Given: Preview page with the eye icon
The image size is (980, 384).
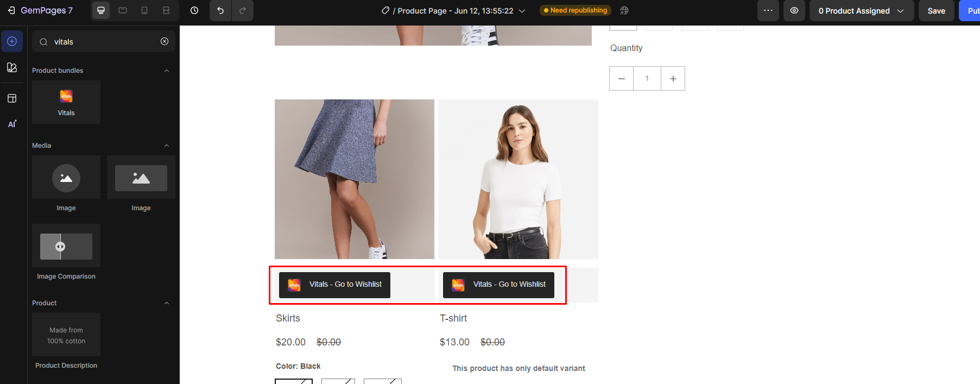Looking at the screenshot, I should pos(794,11).
